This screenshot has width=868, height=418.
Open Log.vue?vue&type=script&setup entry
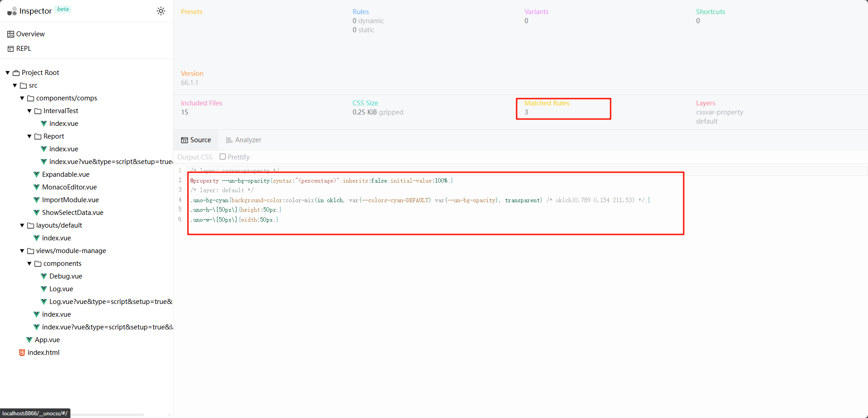[x=111, y=302]
